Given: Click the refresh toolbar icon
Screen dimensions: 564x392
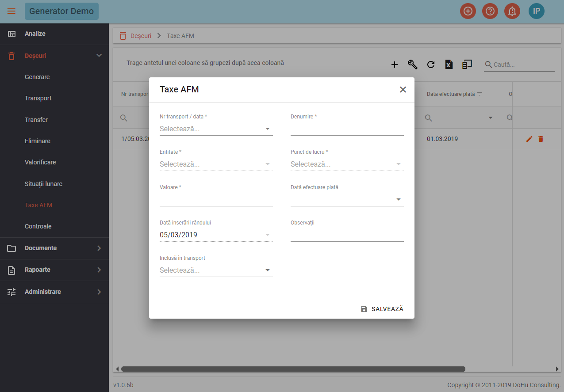Looking at the screenshot, I should pyautogui.click(x=431, y=65).
